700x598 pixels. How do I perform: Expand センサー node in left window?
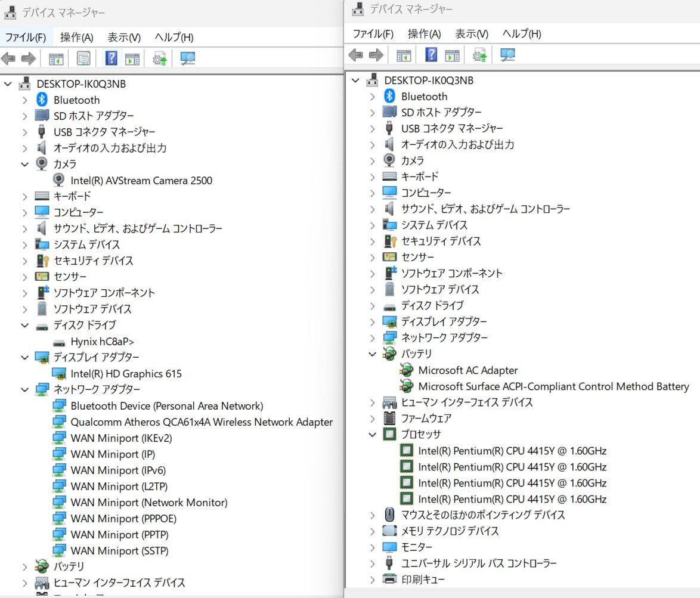(25, 277)
